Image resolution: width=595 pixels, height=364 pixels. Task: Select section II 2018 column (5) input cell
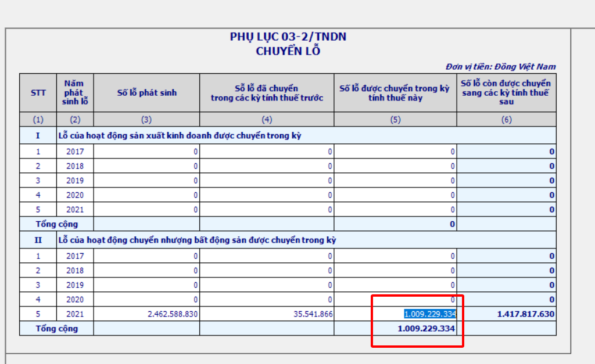point(395,271)
